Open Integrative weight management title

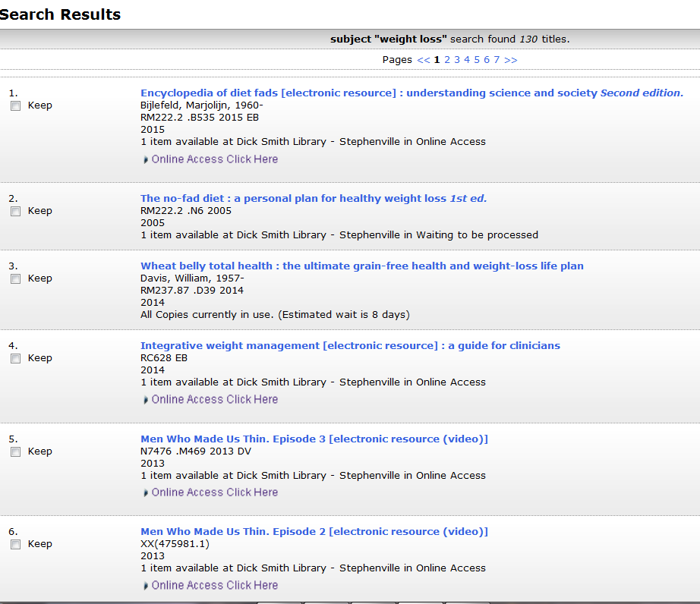click(x=350, y=346)
